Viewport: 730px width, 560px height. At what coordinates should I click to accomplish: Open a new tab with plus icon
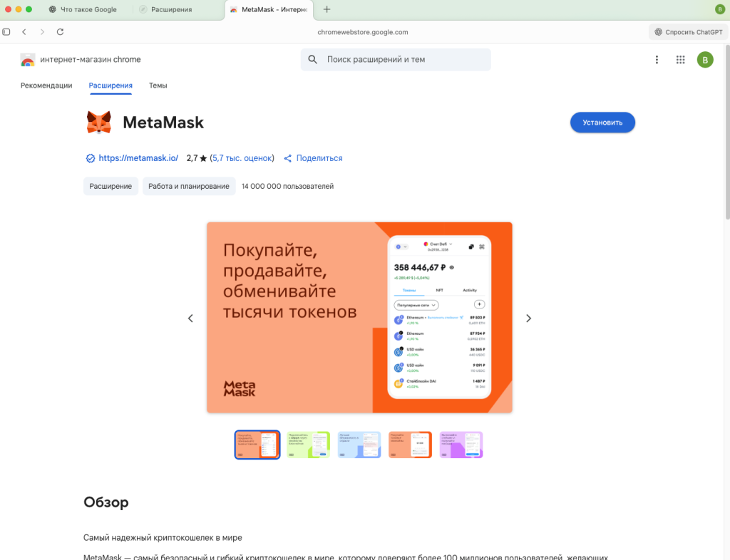[x=327, y=9]
